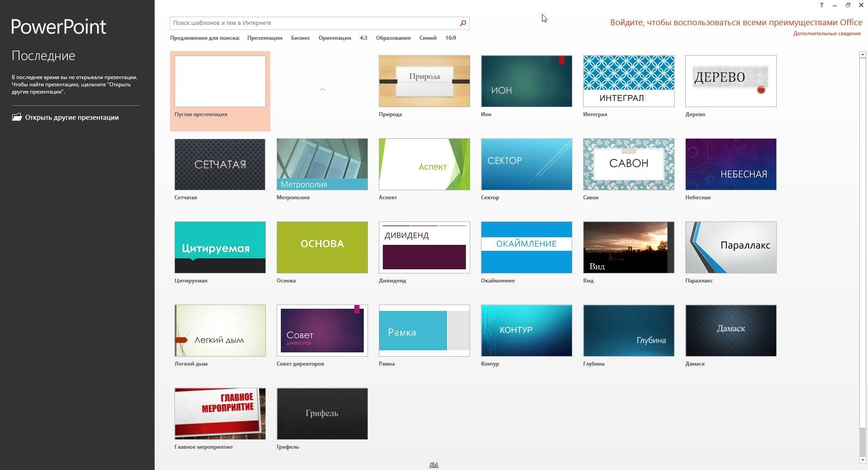
Task: Click the sign in to Office link
Action: [x=736, y=23]
